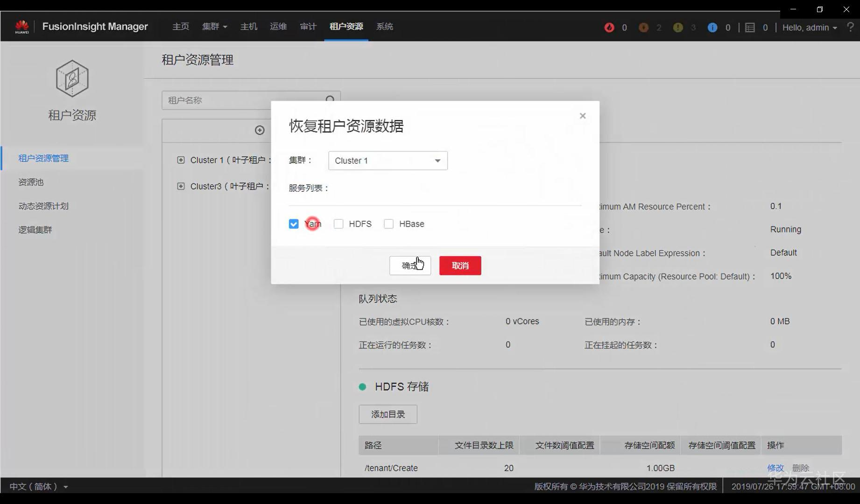Screen dimensions: 860x504
Task: Open Hello, admin user menu
Action: pyautogui.click(x=810, y=28)
